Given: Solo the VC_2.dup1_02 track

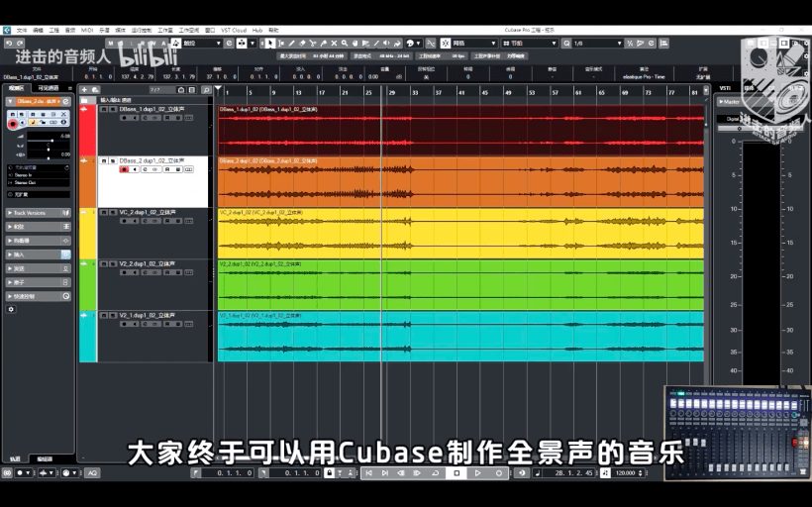Looking at the screenshot, I should point(112,212).
